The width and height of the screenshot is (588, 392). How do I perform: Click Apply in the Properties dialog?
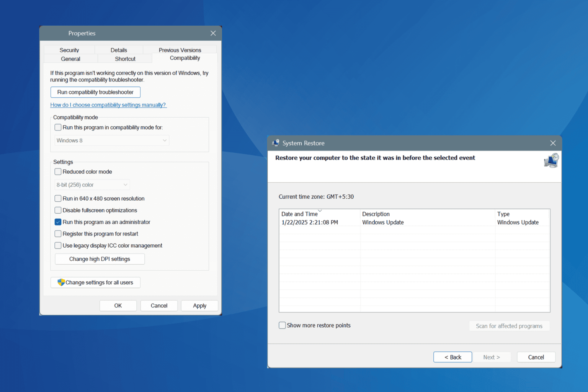pyautogui.click(x=199, y=305)
